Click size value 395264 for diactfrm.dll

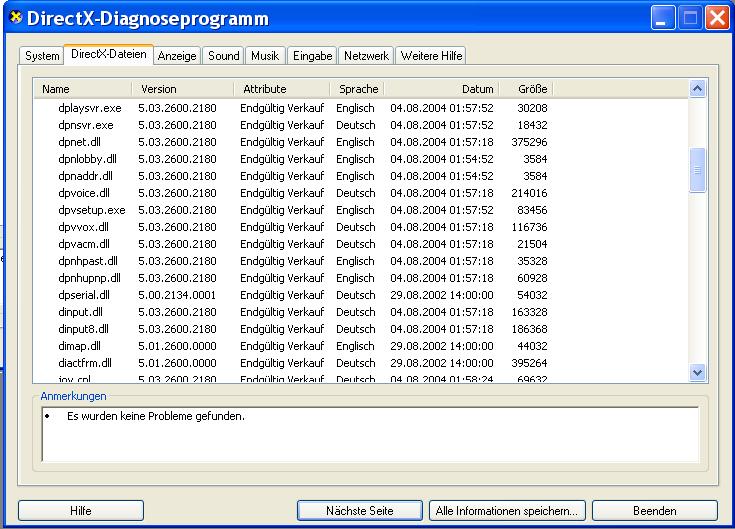click(529, 363)
